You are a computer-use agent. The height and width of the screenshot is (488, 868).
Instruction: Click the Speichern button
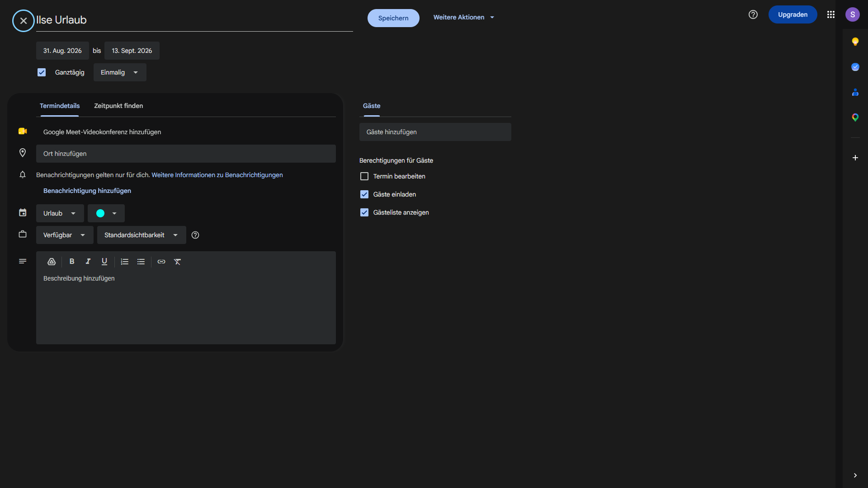tap(393, 18)
